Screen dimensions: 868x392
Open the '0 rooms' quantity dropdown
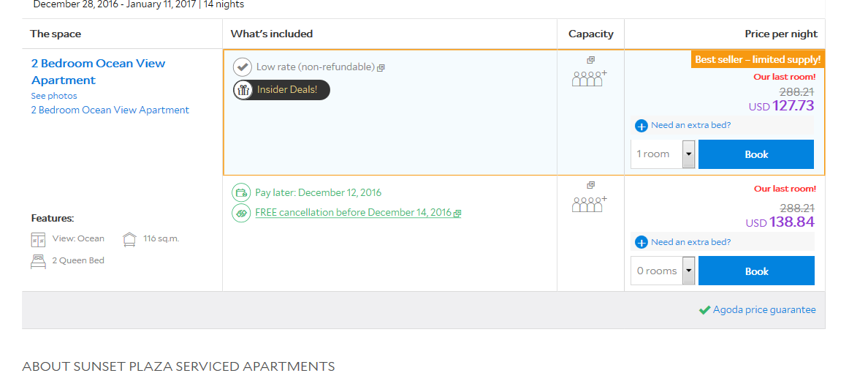tap(688, 271)
